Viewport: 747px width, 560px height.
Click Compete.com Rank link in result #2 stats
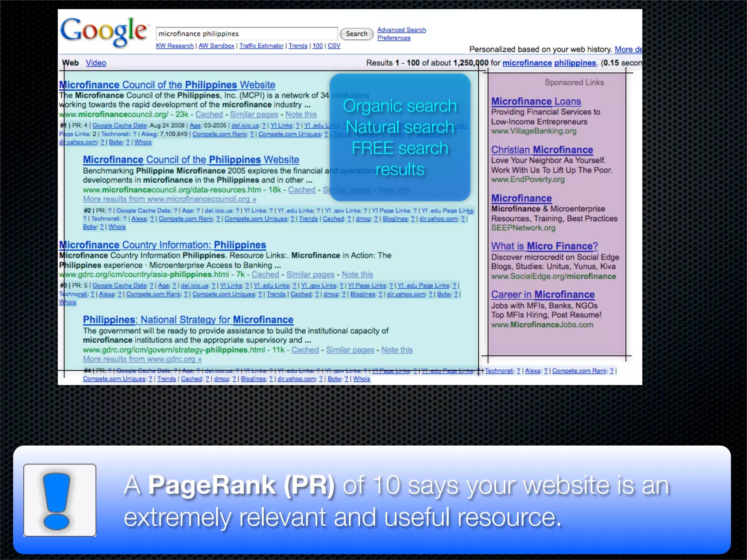186,219
